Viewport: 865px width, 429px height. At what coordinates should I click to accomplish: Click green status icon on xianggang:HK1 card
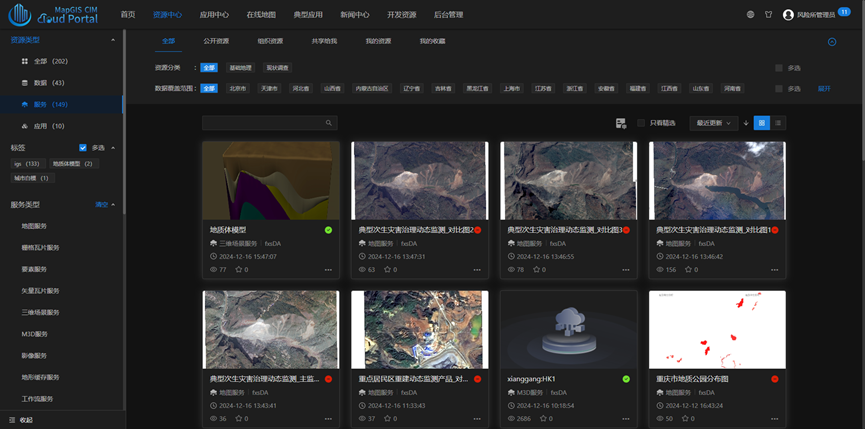click(x=626, y=379)
